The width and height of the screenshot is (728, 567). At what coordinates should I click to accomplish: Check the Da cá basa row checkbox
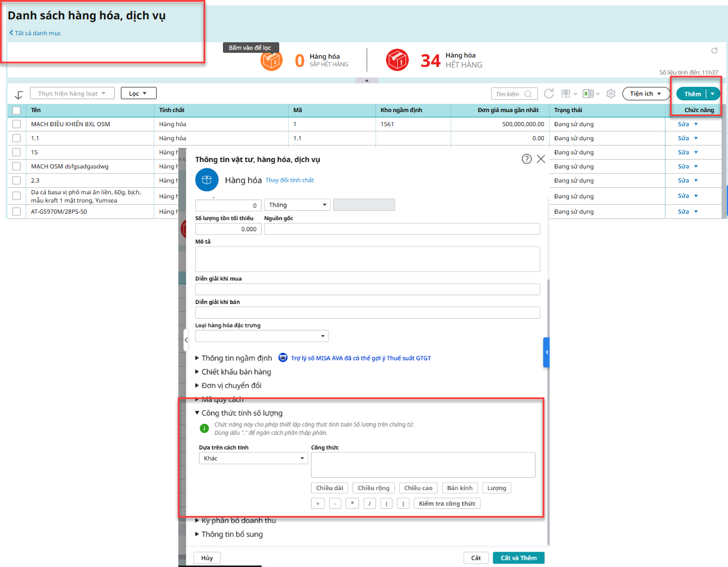[x=16, y=196]
